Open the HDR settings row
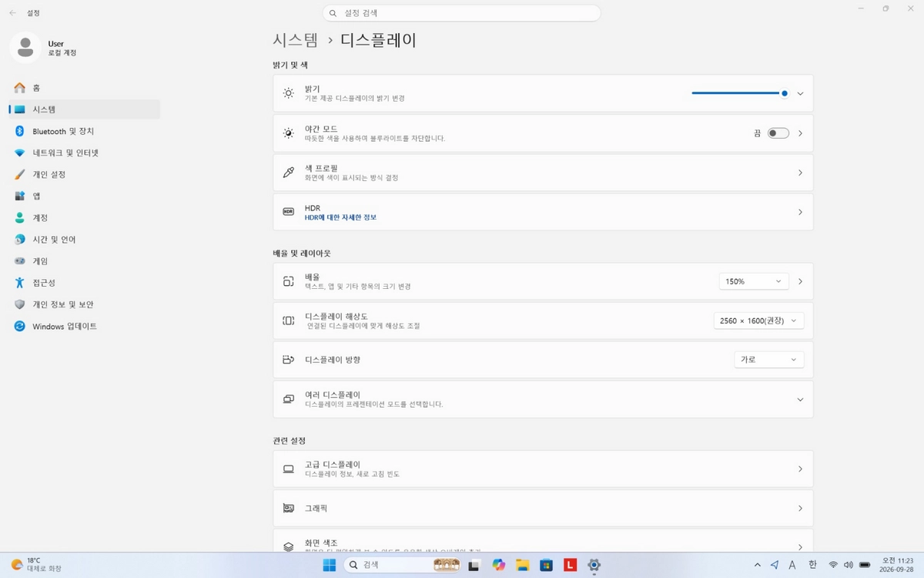This screenshot has height=578, width=924. [x=543, y=212]
